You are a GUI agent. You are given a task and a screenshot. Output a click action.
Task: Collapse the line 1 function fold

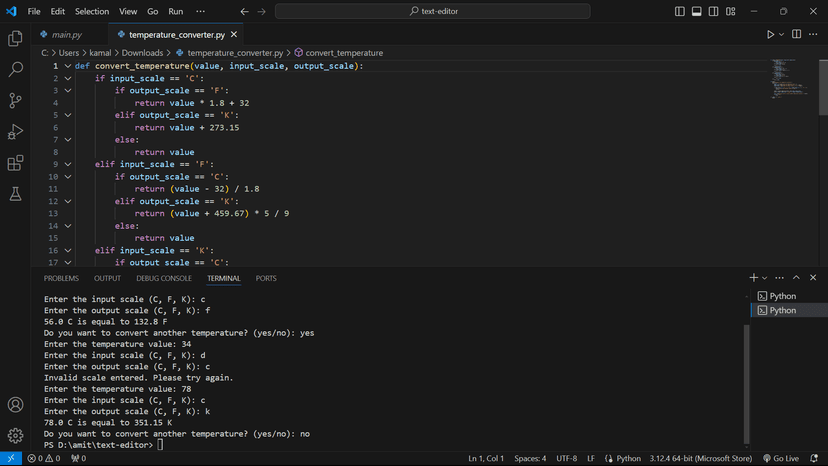click(x=68, y=66)
